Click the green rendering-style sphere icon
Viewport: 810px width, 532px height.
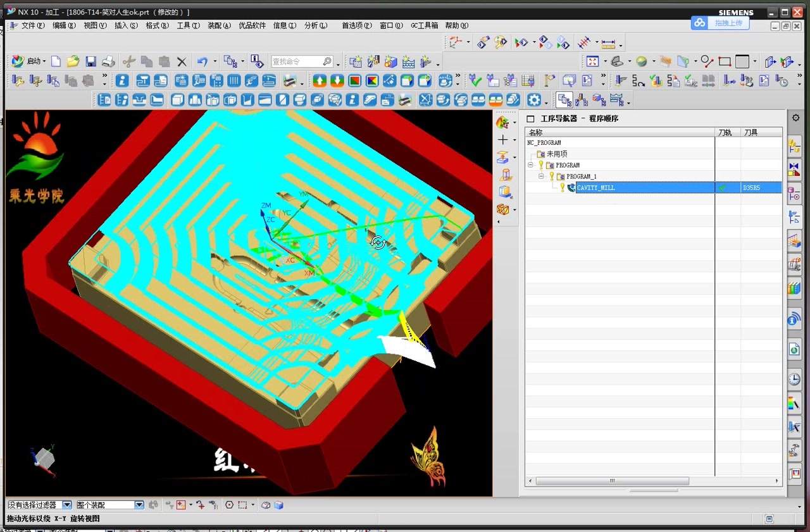tap(642, 61)
